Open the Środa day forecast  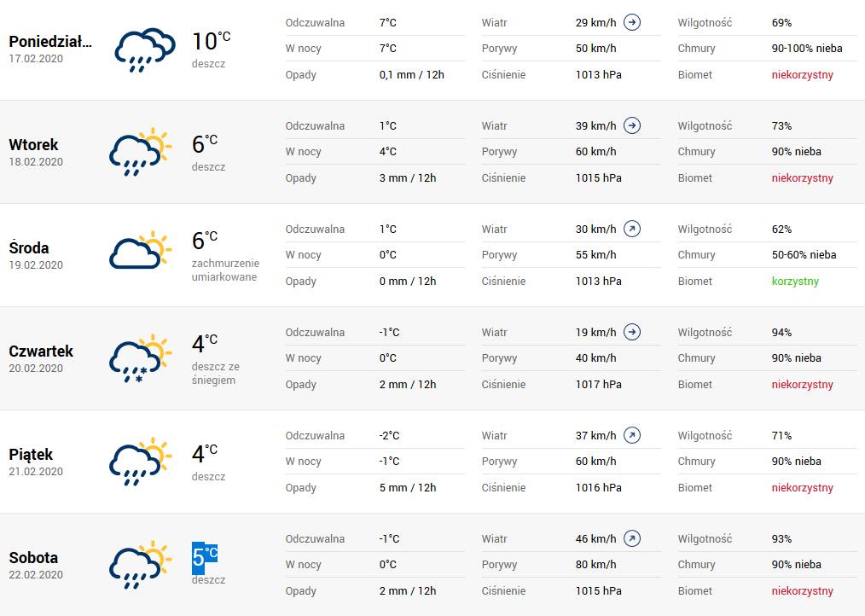29,248
